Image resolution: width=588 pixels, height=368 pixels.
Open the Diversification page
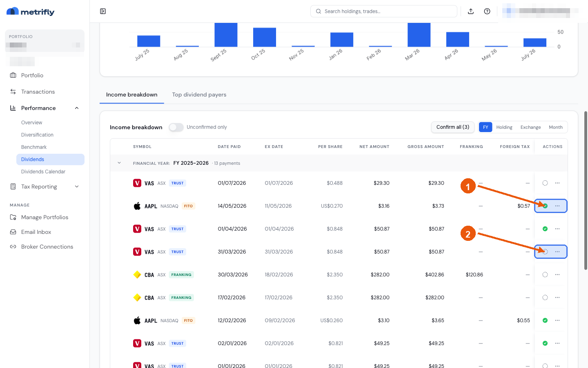coord(37,135)
